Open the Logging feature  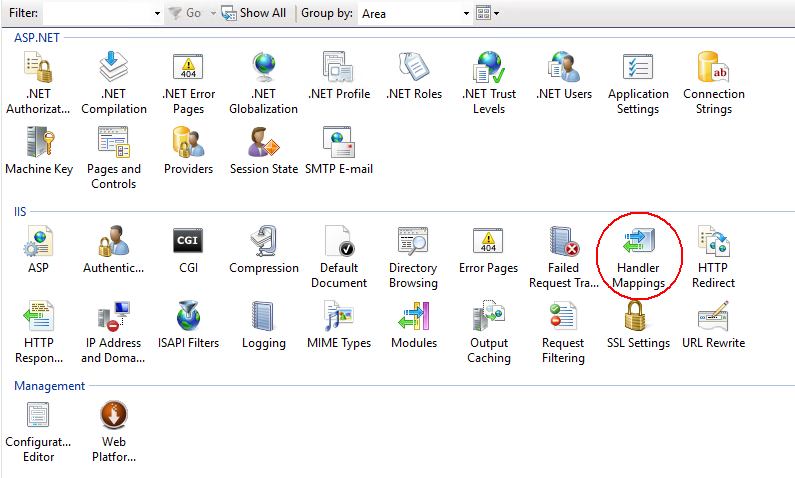(264, 324)
